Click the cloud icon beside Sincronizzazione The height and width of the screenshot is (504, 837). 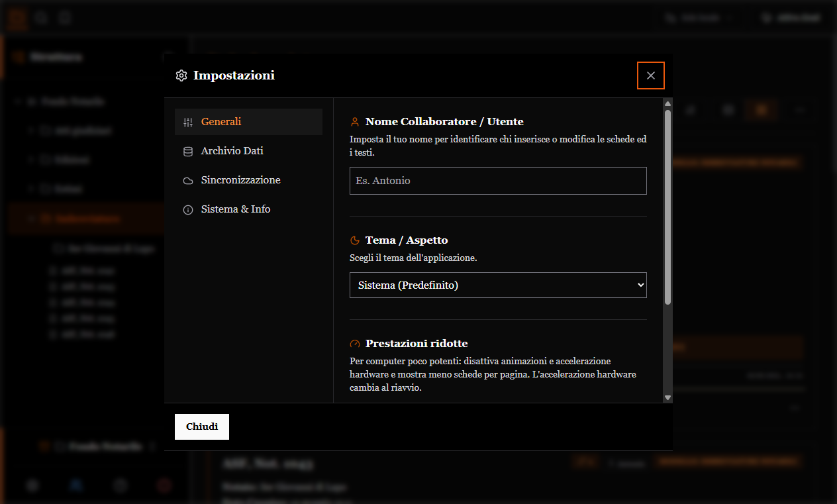point(188,180)
